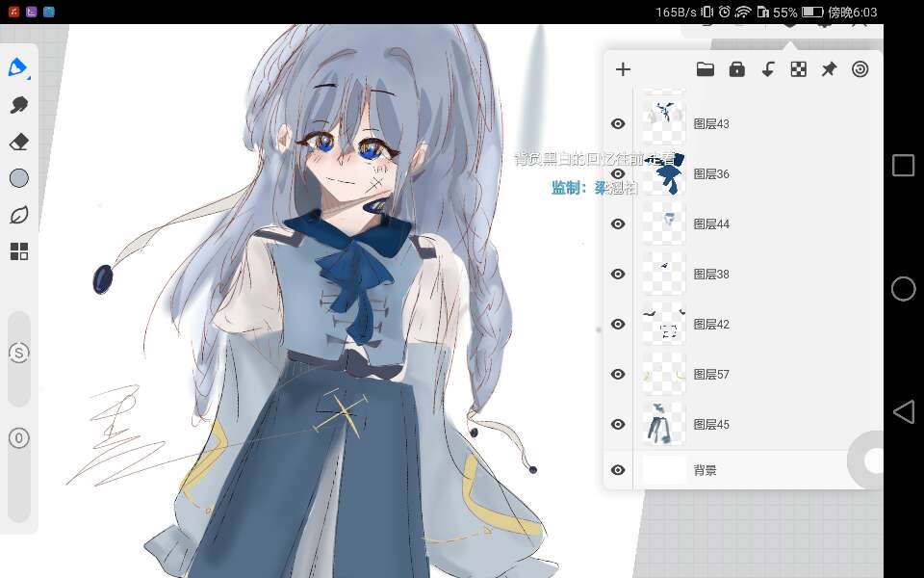Tap the brush size S slider handle
924x578 pixels.
point(18,353)
